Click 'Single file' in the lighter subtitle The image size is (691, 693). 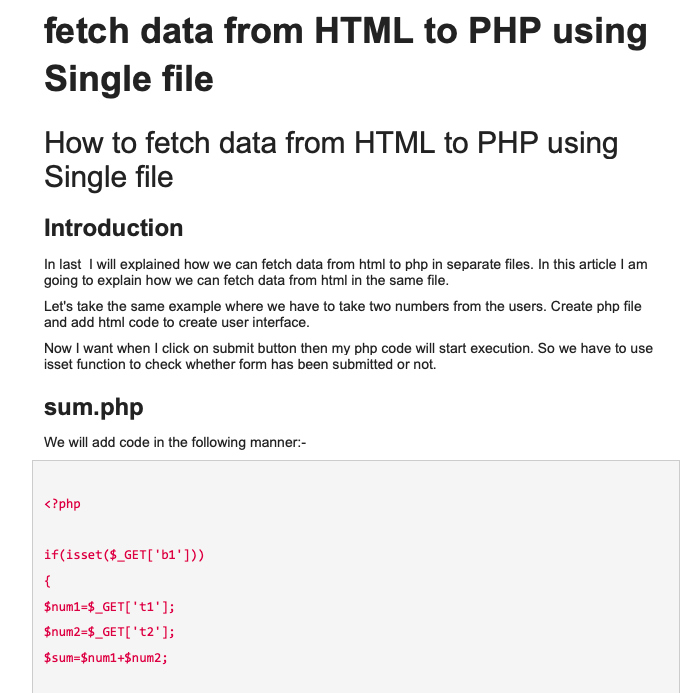pos(108,177)
